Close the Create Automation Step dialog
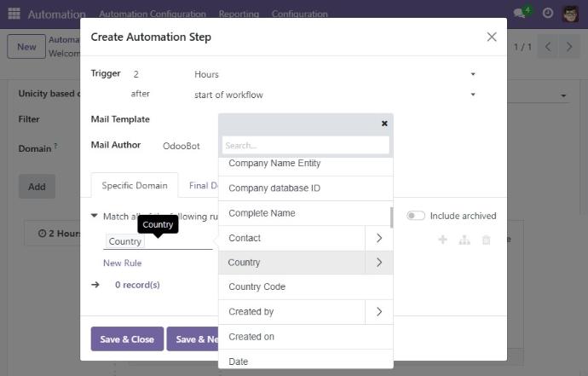This screenshot has width=588, height=376. click(x=492, y=37)
